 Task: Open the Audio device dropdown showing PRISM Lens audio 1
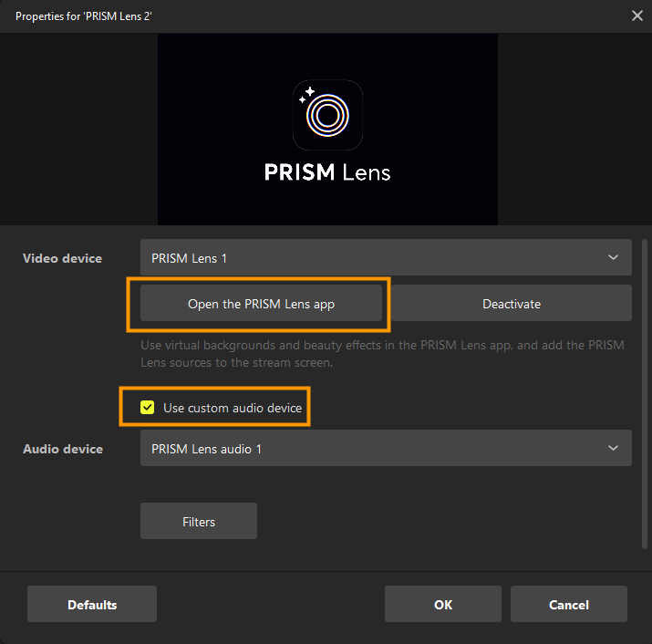tap(374, 449)
